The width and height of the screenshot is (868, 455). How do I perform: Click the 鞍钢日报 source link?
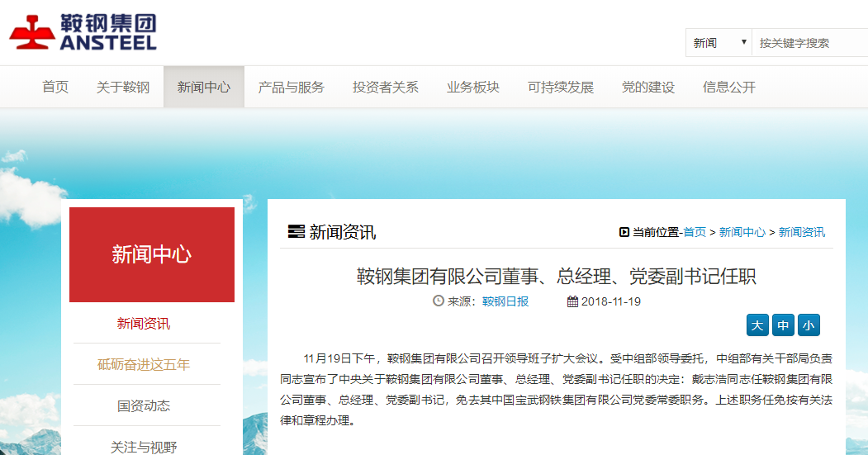505,301
